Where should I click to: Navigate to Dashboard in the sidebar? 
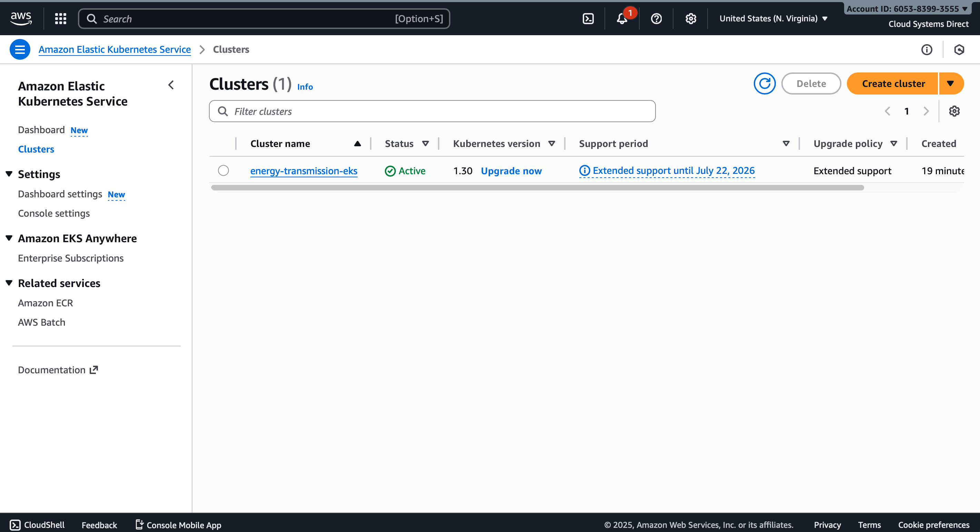[41, 129]
